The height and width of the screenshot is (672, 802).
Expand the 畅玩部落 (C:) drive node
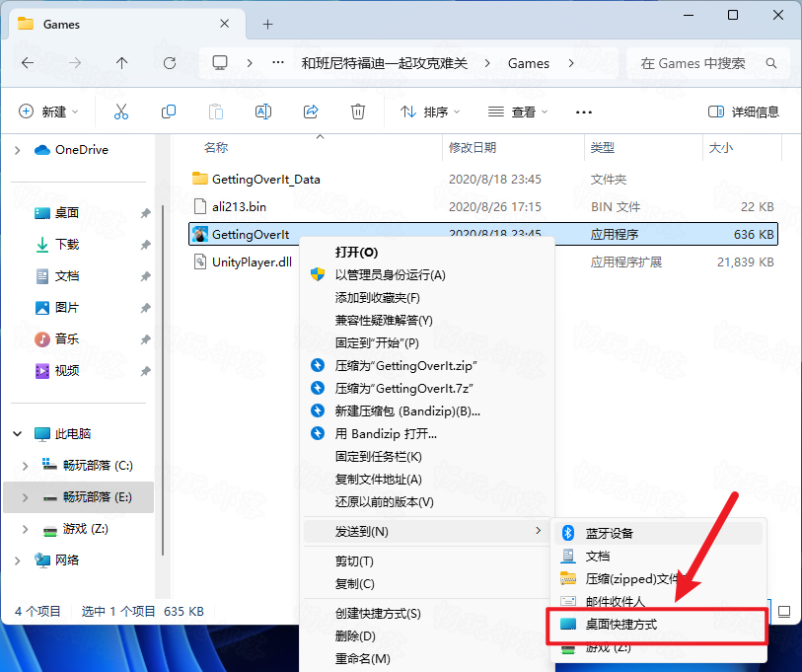pyautogui.click(x=25, y=465)
